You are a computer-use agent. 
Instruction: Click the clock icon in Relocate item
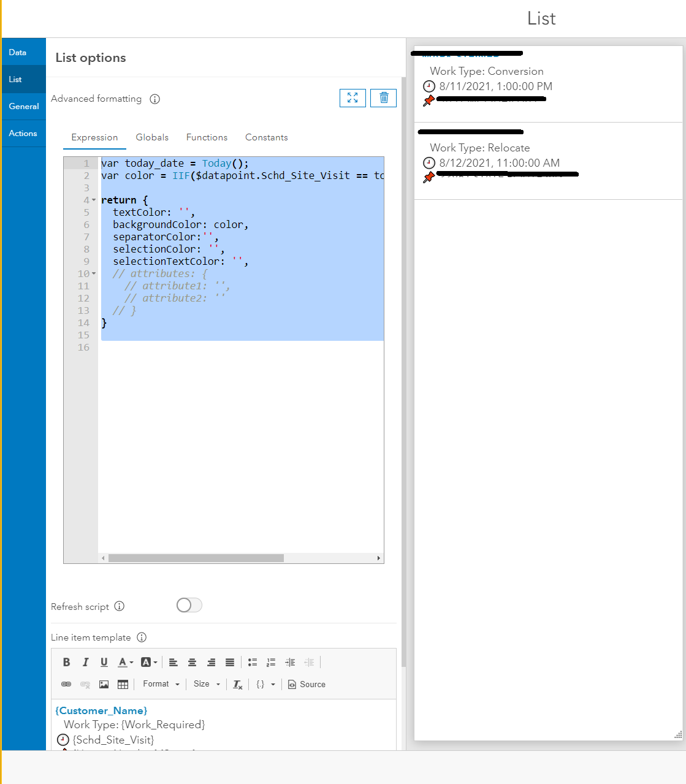429,163
